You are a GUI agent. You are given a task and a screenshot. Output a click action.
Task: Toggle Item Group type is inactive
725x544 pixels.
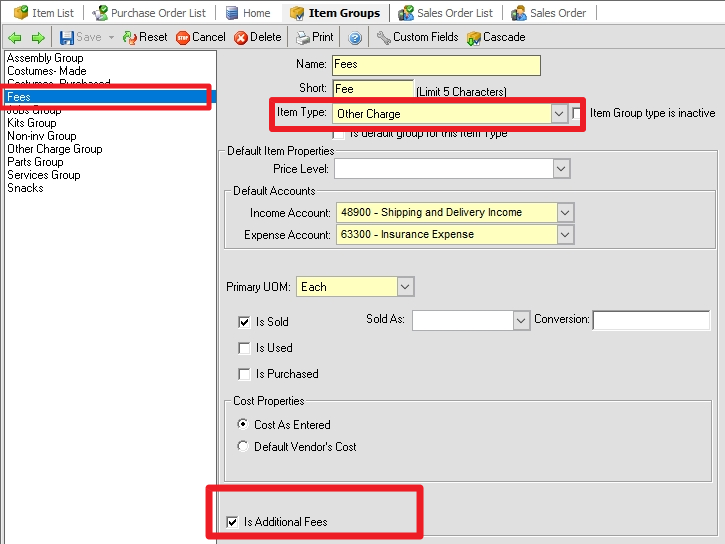576,113
